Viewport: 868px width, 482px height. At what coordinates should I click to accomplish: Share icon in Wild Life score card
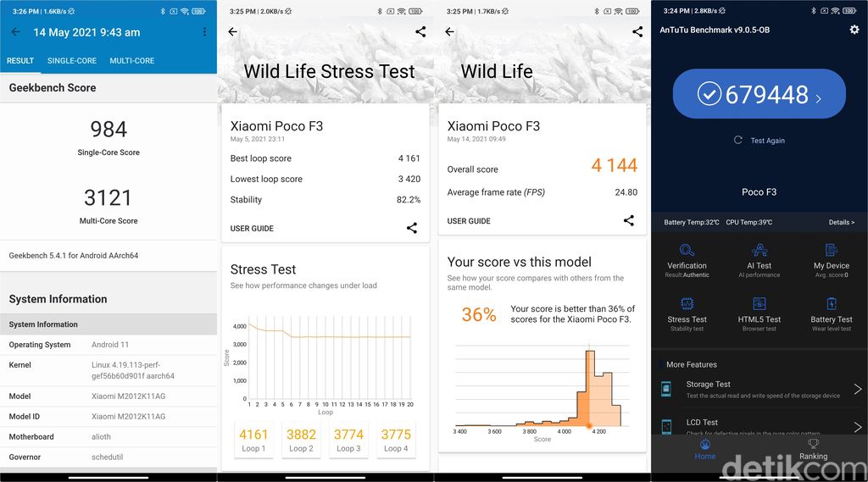point(629,221)
